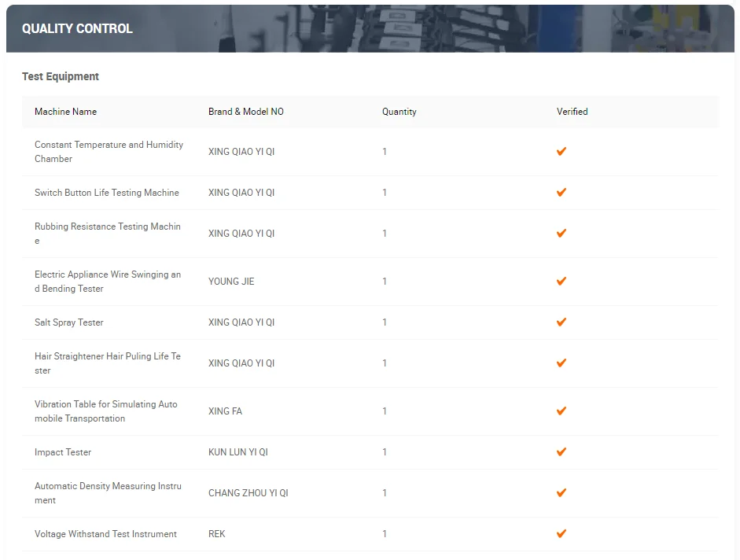The width and height of the screenshot is (740, 560).
Task: Click the QUALITY CONTROL banner title
Action: [x=77, y=28]
